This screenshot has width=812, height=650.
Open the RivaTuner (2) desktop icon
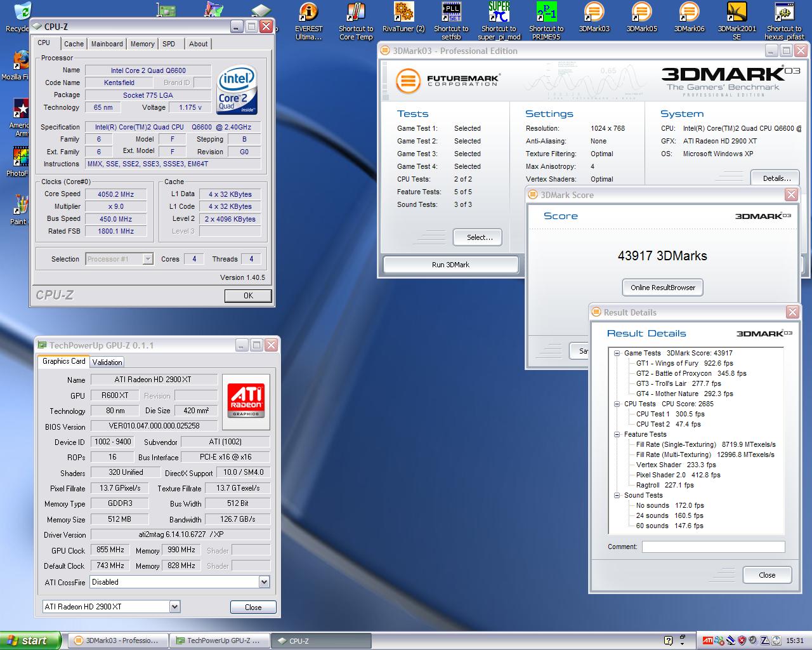tap(403, 17)
